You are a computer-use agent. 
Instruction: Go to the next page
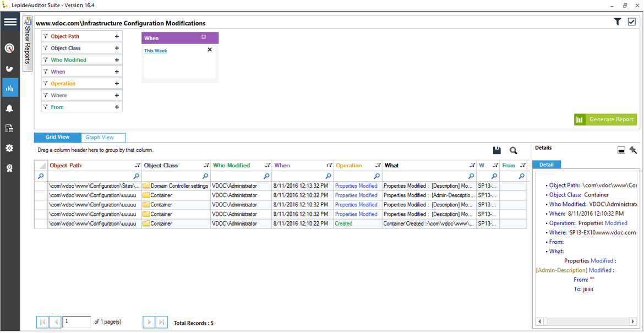[x=149, y=322]
